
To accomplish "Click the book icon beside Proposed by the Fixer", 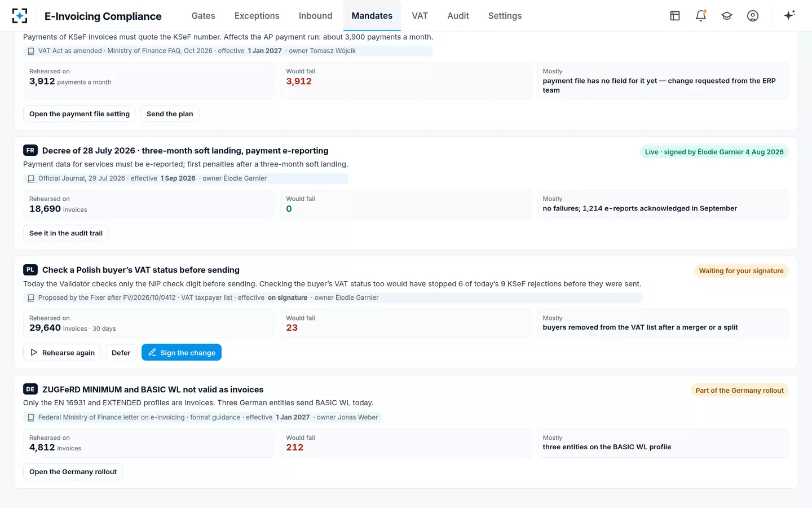I will click(x=31, y=298).
